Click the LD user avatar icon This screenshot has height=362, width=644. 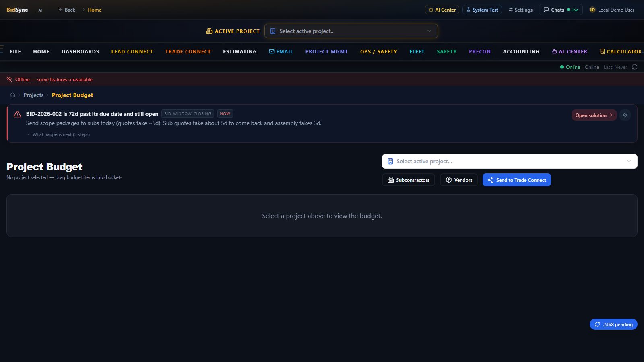point(592,10)
